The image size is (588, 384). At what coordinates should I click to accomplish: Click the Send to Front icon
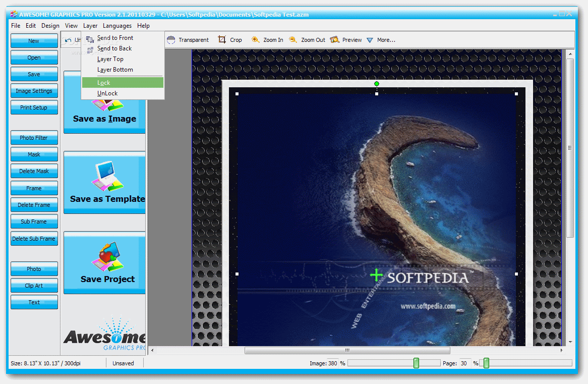click(90, 39)
